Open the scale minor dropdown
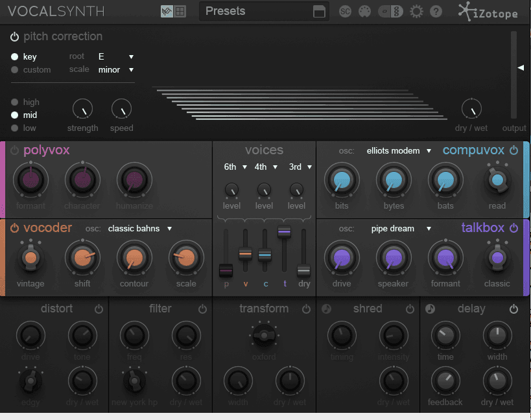The image size is (531, 420). click(x=116, y=70)
